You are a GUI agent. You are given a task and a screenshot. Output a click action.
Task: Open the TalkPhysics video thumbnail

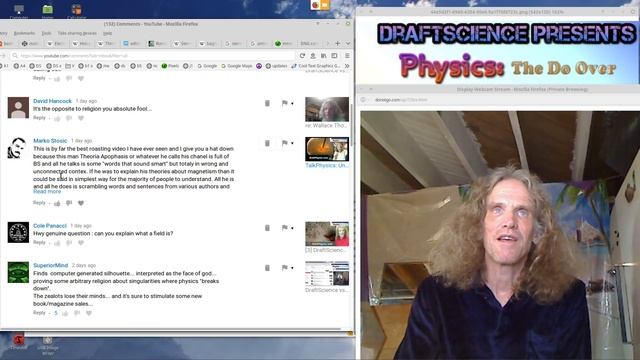(x=327, y=149)
